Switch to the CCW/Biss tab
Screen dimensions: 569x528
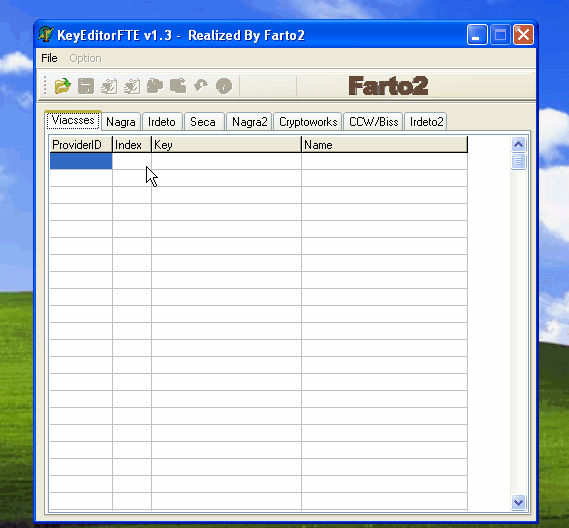click(373, 122)
